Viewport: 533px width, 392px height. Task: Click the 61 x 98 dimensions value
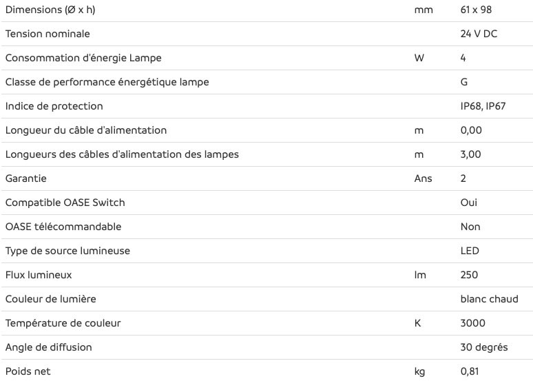point(476,10)
